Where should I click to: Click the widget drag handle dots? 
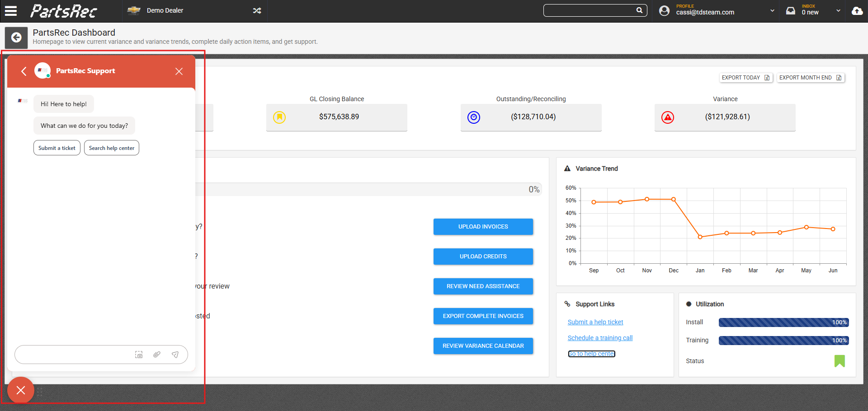tap(40, 392)
